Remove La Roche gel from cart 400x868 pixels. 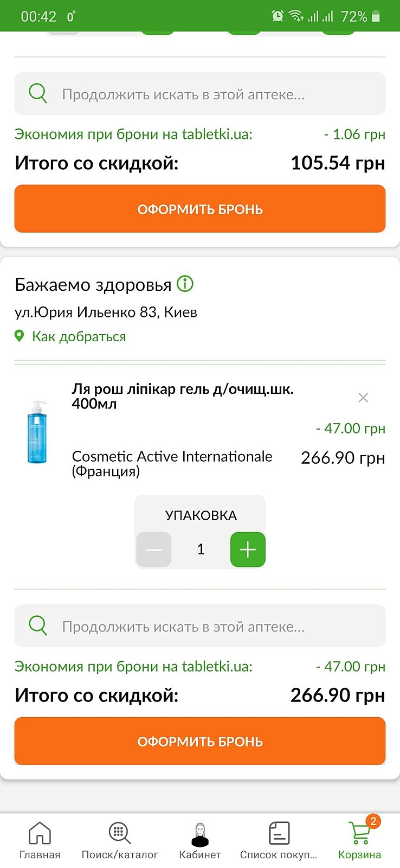(x=363, y=398)
